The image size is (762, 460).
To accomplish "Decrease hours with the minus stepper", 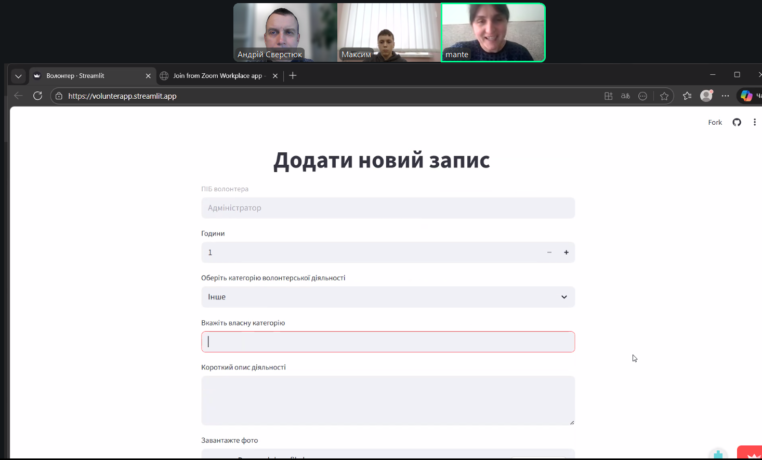I will [x=549, y=253].
